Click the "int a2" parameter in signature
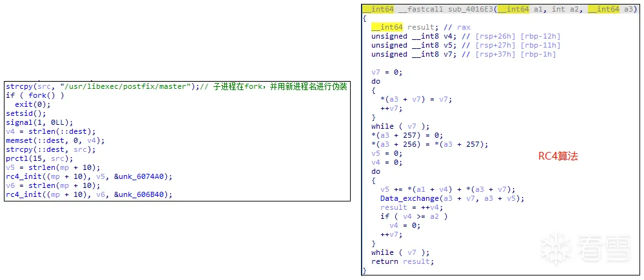This screenshot has height=280, width=644. coord(565,9)
